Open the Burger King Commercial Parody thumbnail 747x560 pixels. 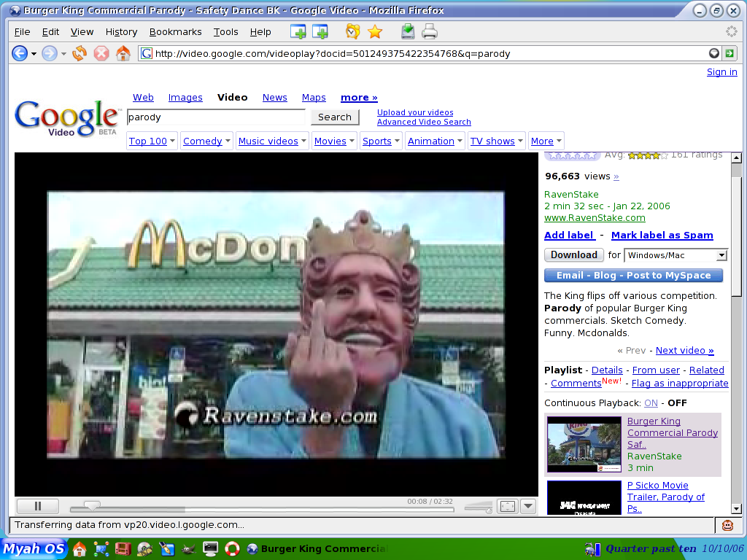coord(584,444)
